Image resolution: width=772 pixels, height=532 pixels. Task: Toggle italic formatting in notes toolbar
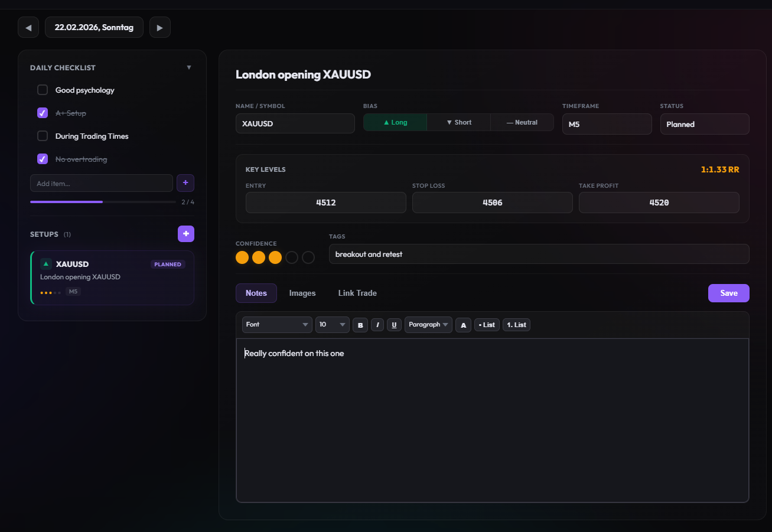[377, 325]
